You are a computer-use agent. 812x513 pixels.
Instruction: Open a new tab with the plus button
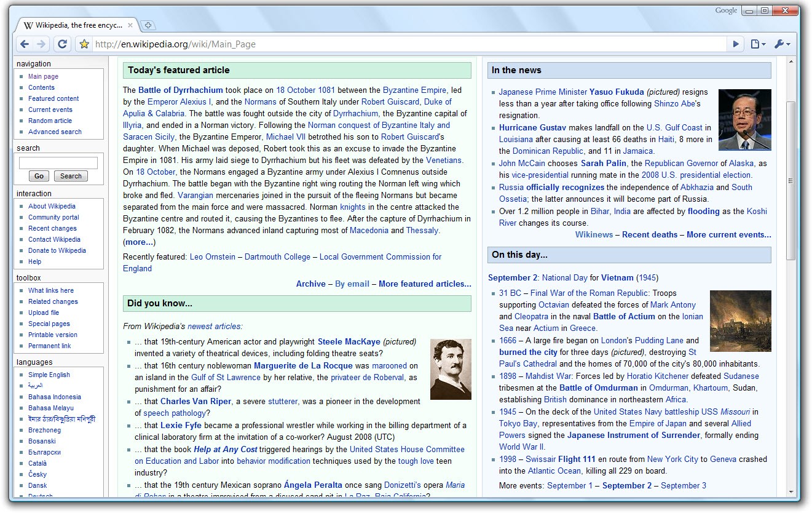(x=148, y=25)
